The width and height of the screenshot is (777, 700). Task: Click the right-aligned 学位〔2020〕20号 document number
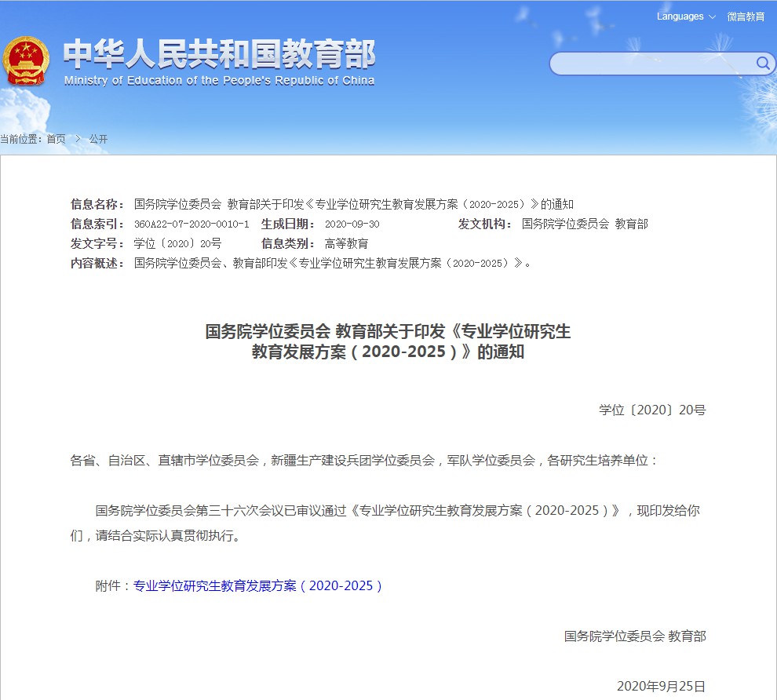coord(652,410)
